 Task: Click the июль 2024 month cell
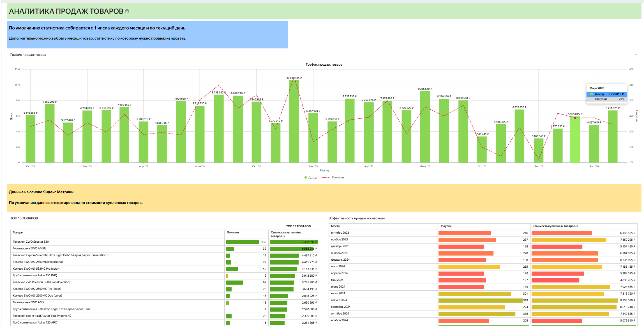point(383,293)
